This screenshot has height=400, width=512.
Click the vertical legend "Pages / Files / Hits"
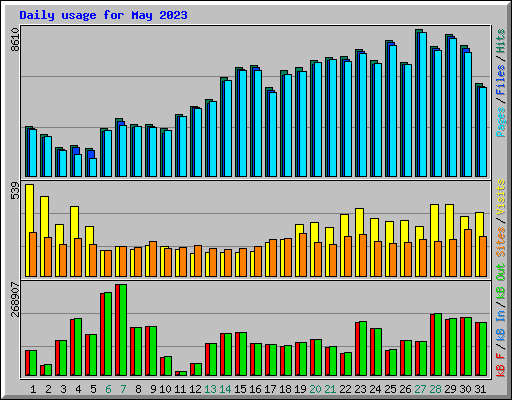click(501, 83)
